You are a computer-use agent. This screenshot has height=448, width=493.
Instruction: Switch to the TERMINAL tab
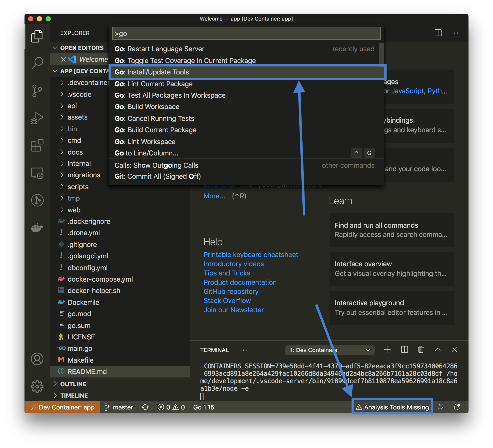coord(214,350)
